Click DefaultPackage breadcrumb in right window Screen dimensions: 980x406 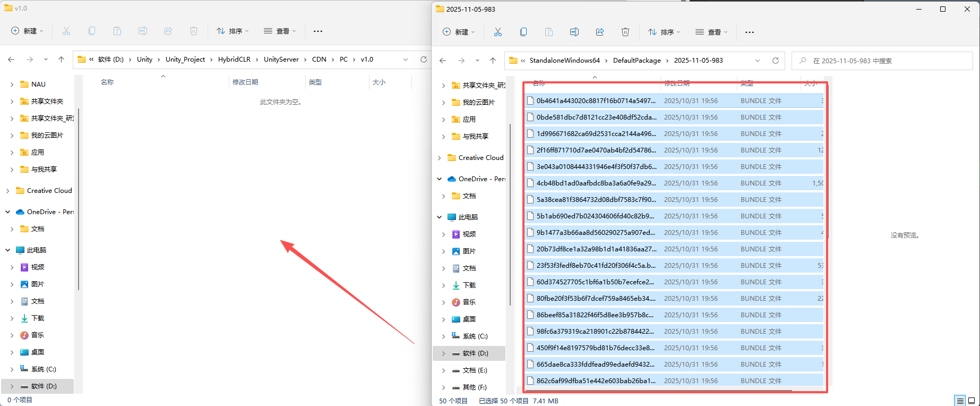pyautogui.click(x=637, y=61)
